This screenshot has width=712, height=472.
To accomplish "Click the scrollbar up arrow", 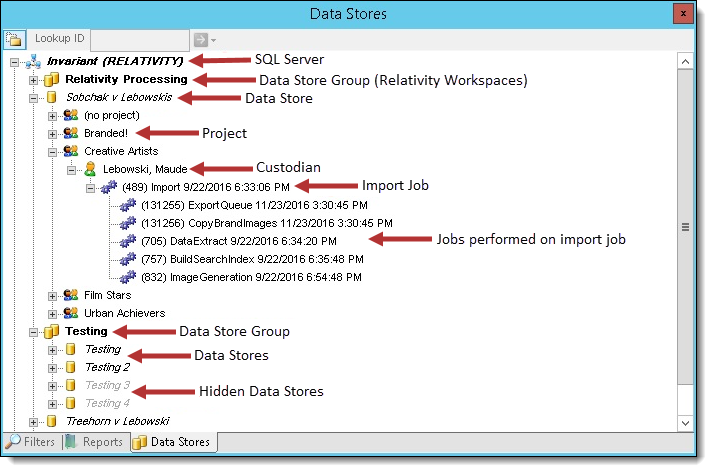I will [685, 61].
